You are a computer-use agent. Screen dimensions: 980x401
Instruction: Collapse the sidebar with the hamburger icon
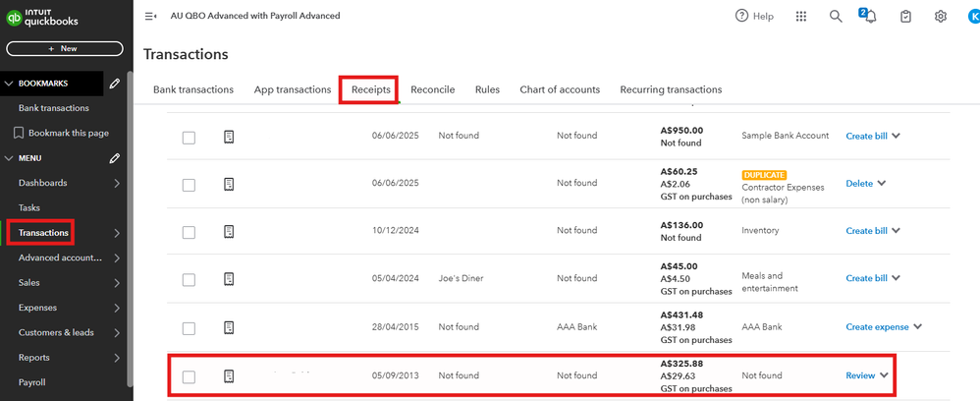(x=150, y=17)
